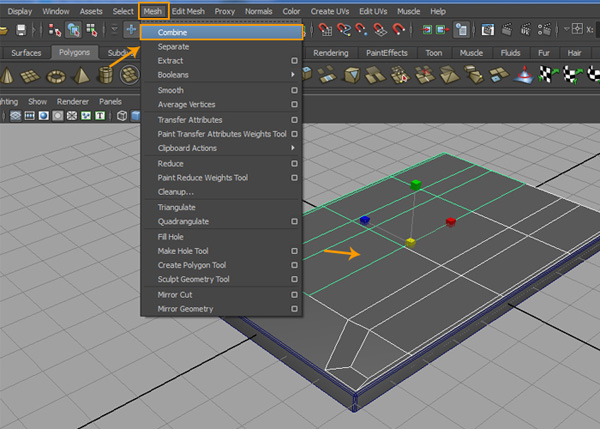This screenshot has height=429, width=600.
Task: Toggle wireframe cube icon in viewport toolbar
Action: (x=122, y=116)
